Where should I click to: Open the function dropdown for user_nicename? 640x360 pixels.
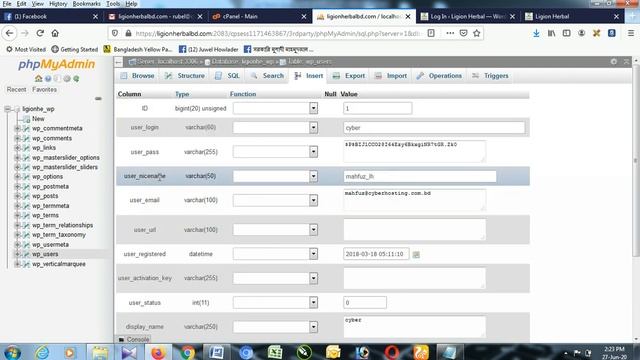(275, 176)
